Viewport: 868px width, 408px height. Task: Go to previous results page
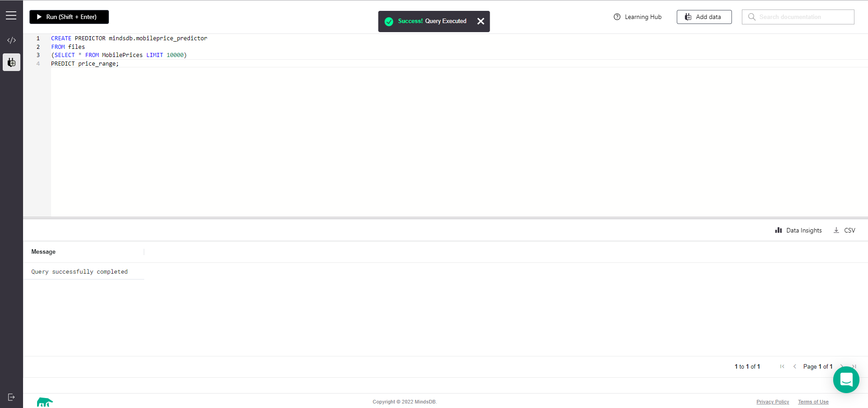tap(795, 366)
